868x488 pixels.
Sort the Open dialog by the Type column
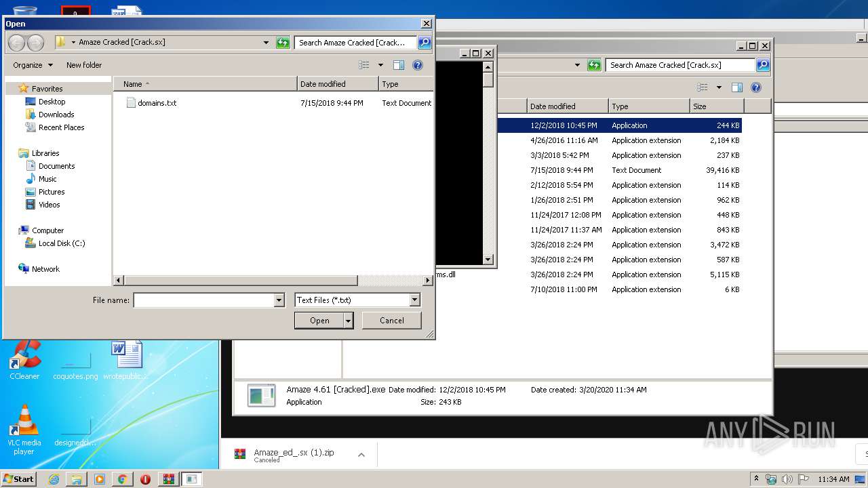click(x=406, y=84)
